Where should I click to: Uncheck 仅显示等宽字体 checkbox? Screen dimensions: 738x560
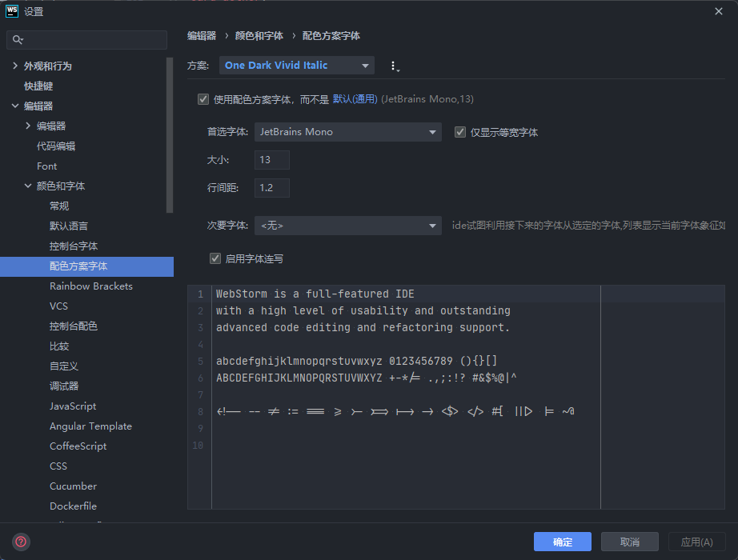tap(460, 132)
